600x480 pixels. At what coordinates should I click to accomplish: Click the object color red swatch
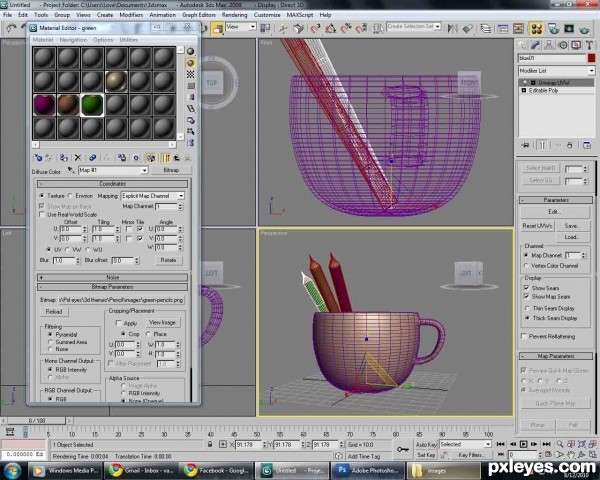click(591, 58)
